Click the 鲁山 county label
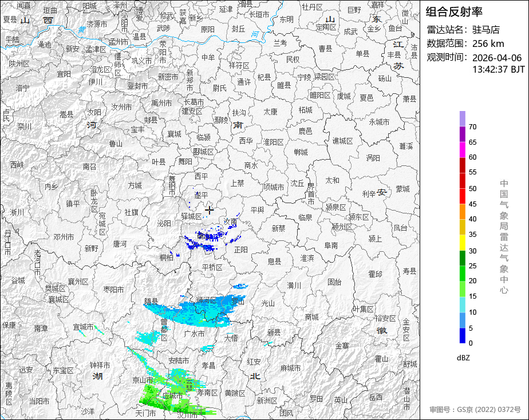Image resolution: width=529 pixels, height=420 pixels. pyautogui.click(x=116, y=144)
